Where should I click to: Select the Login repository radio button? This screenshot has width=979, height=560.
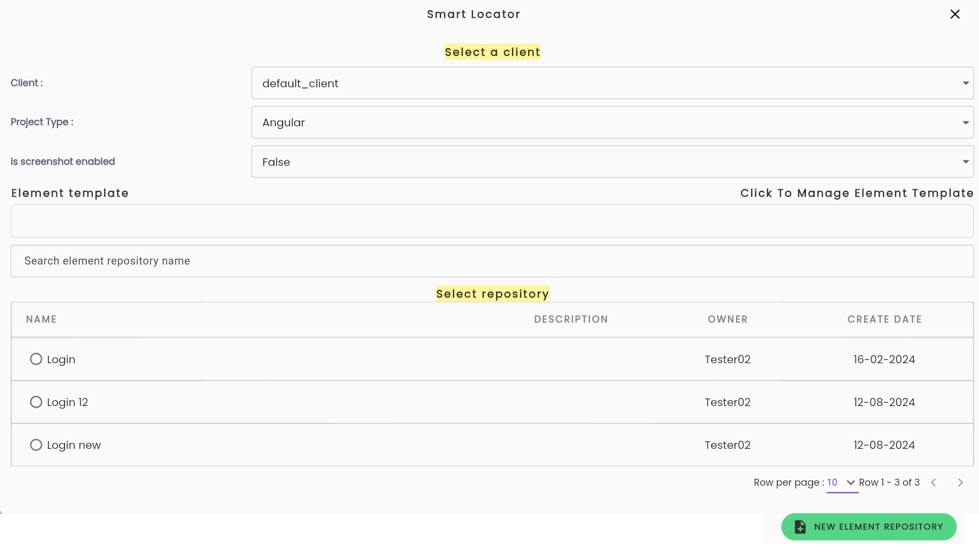36,359
